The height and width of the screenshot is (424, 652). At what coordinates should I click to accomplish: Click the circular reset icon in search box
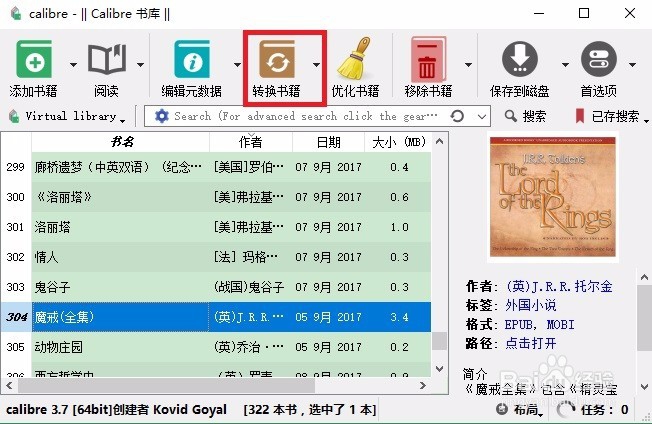457,116
